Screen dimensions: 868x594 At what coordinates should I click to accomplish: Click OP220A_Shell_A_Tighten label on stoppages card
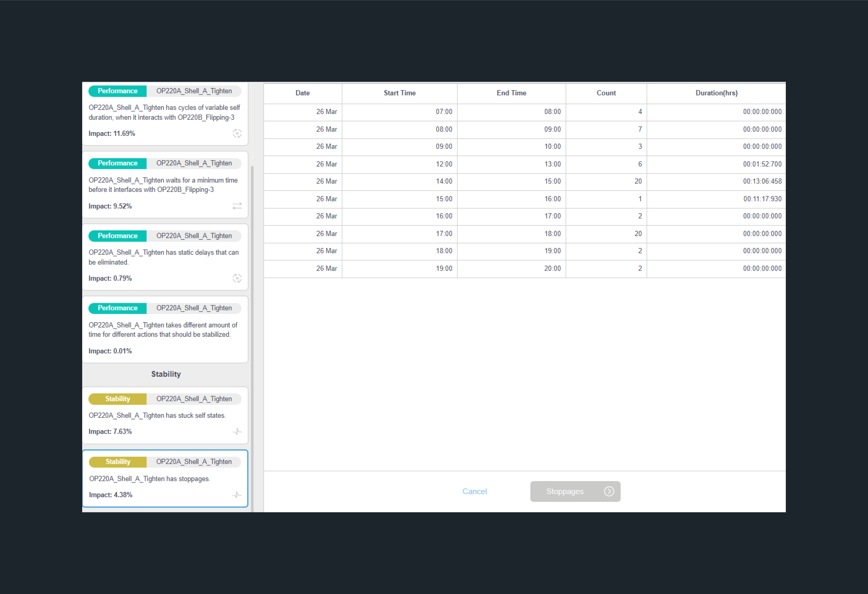[x=194, y=462]
